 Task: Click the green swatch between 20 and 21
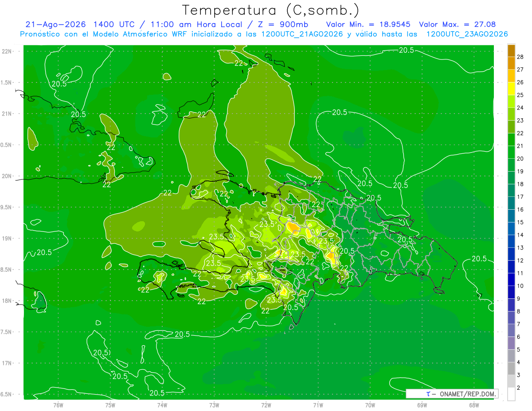click(511, 152)
